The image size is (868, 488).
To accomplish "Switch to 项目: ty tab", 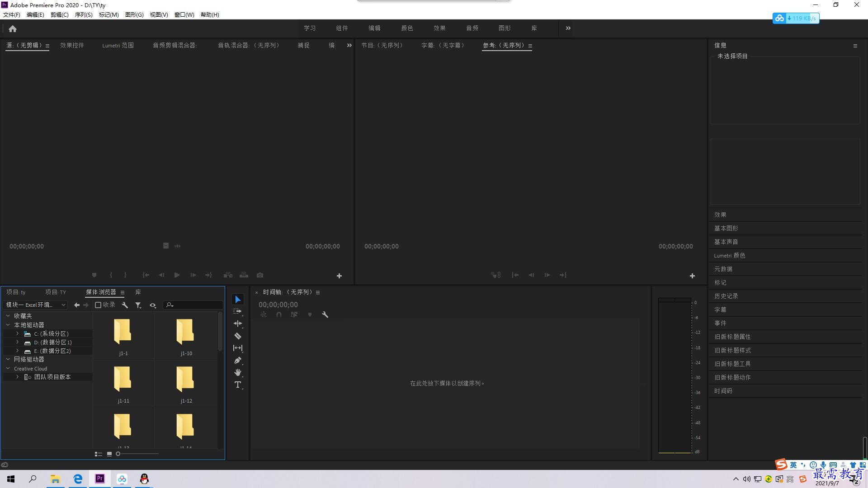I will [16, 292].
